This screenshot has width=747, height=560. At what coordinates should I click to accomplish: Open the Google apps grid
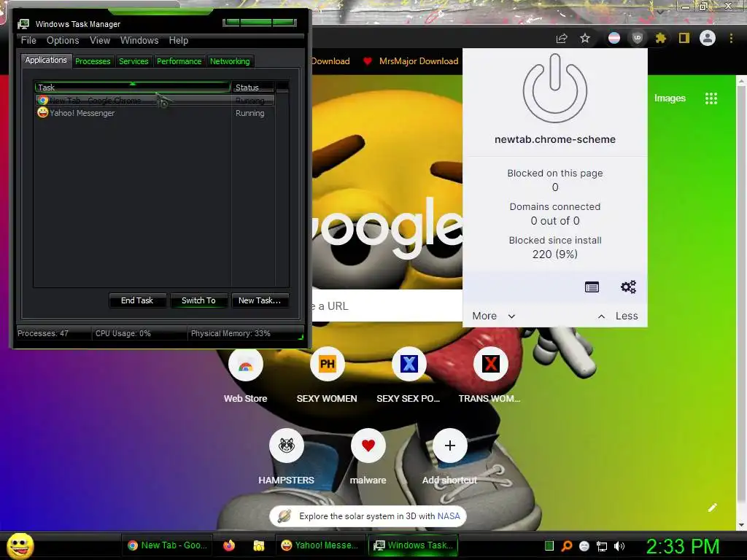(711, 98)
